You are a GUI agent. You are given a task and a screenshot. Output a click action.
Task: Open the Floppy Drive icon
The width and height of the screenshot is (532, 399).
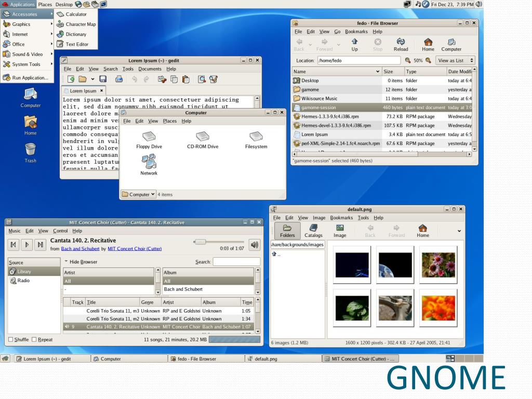coord(149,140)
